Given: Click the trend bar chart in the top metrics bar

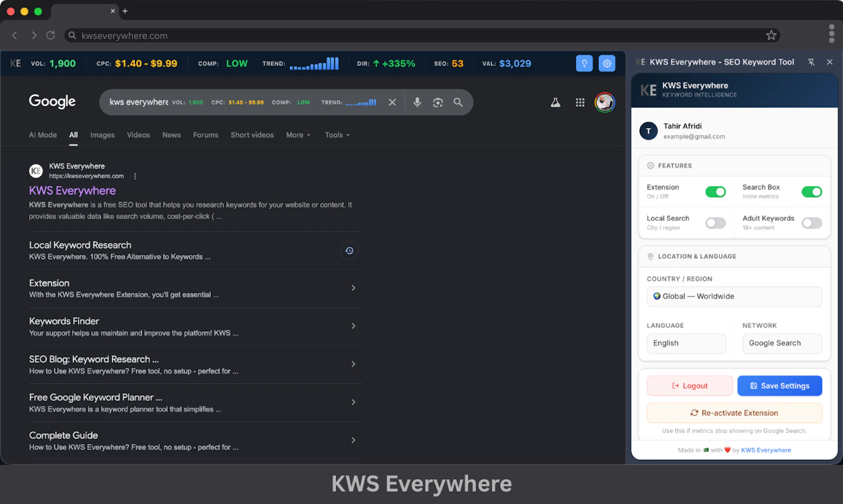Looking at the screenshot, I should click(314, 63).
